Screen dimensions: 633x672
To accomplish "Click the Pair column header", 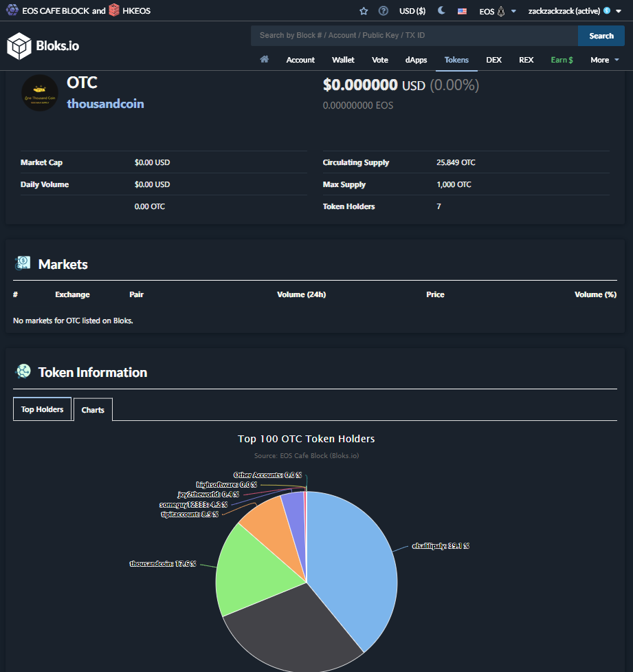I will [137, 294].
